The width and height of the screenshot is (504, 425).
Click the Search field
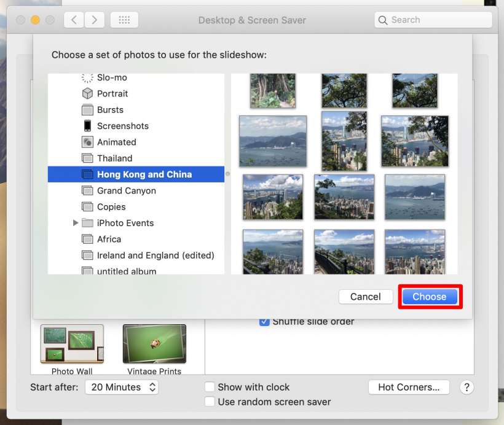(x=433, y=20)
